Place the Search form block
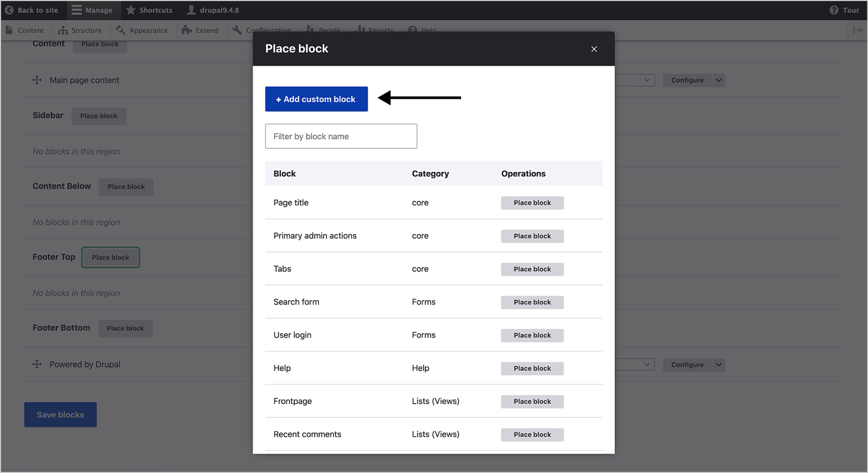Image resolution: width=868 pixels, height=473 pixels. pos(532,302)
